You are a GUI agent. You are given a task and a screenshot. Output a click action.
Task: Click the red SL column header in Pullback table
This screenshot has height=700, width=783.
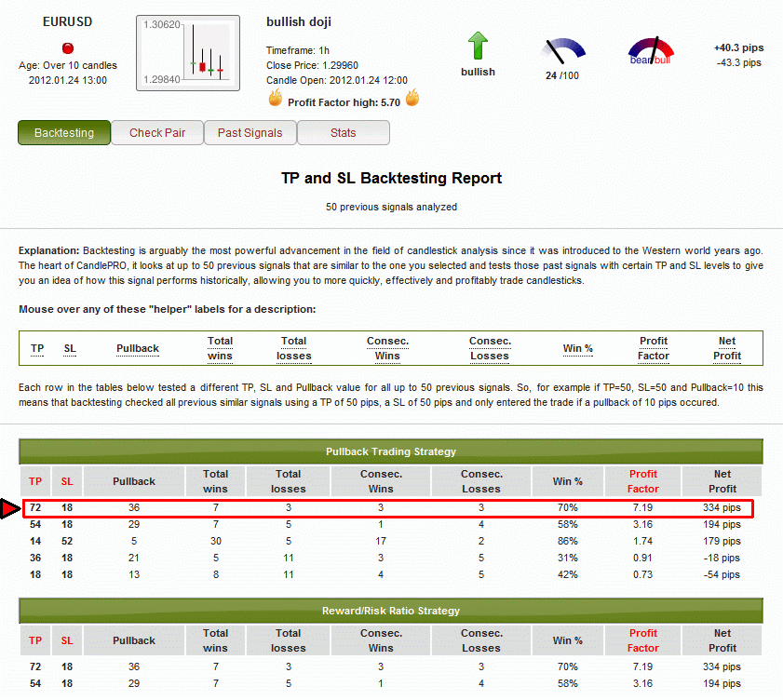tap(67, 481)
